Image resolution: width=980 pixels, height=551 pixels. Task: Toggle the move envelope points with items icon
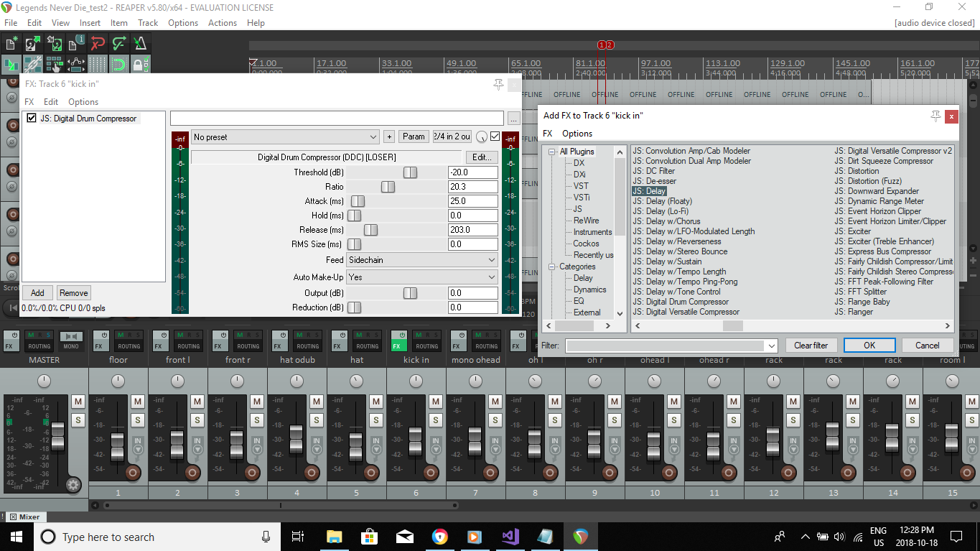coord(76,65)
